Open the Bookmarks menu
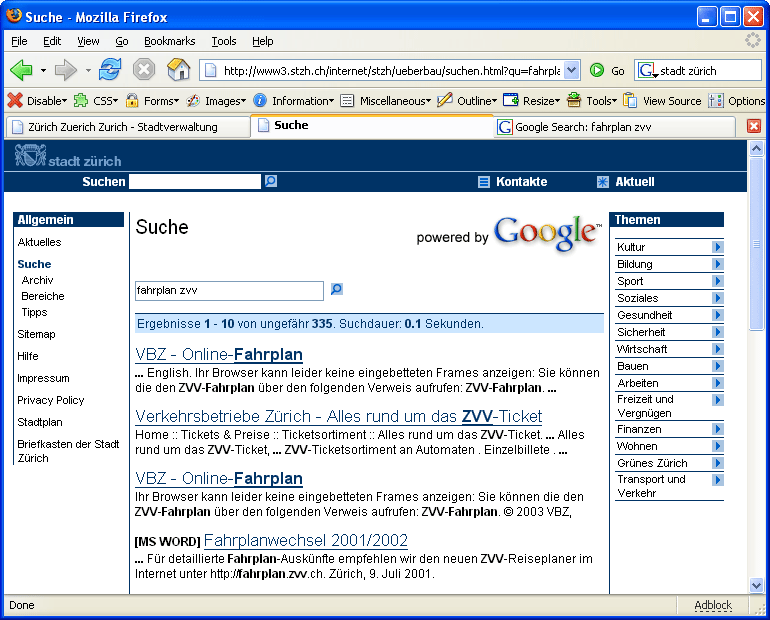Viewport: 770px width, 620px height. 169,41
